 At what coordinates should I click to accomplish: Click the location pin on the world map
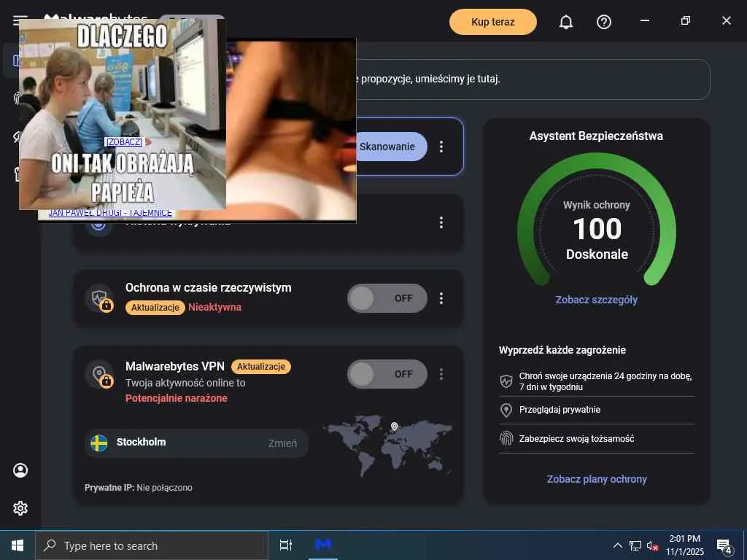(394, 427)
